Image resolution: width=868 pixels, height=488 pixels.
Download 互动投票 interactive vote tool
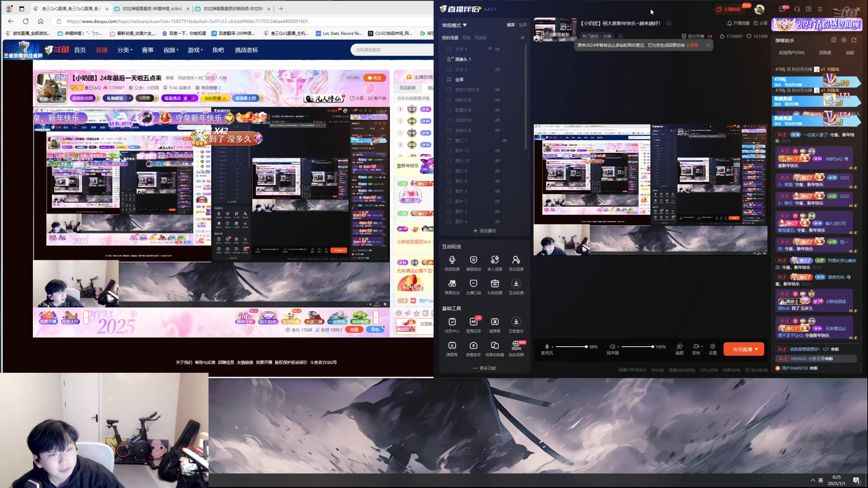[x=516, y=287]
